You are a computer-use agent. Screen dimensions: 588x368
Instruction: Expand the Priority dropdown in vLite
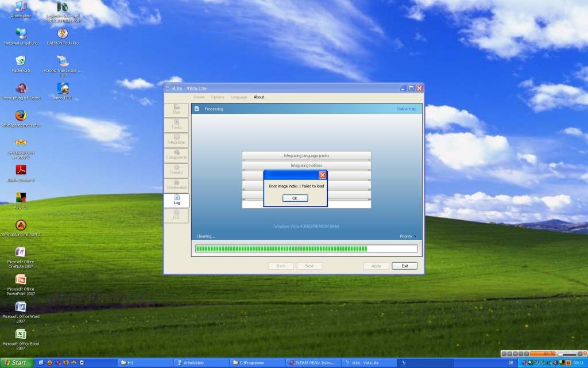[408, 236]
